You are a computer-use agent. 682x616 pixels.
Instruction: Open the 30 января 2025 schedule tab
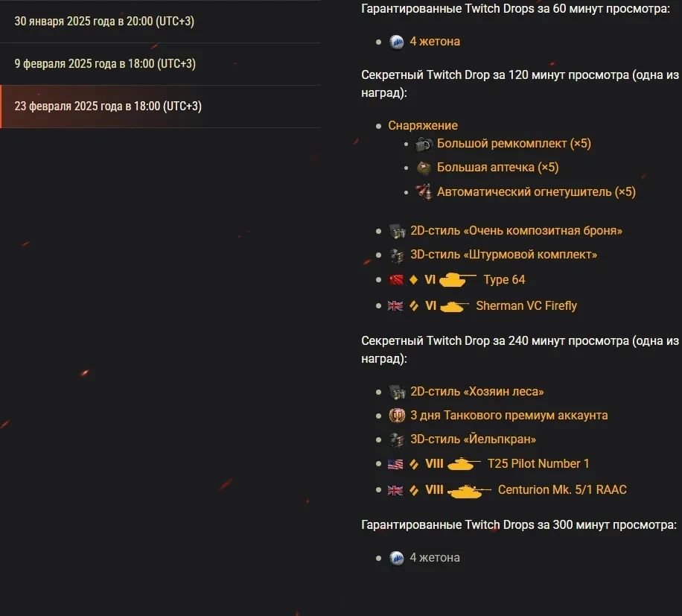click(x=104, y=21)
